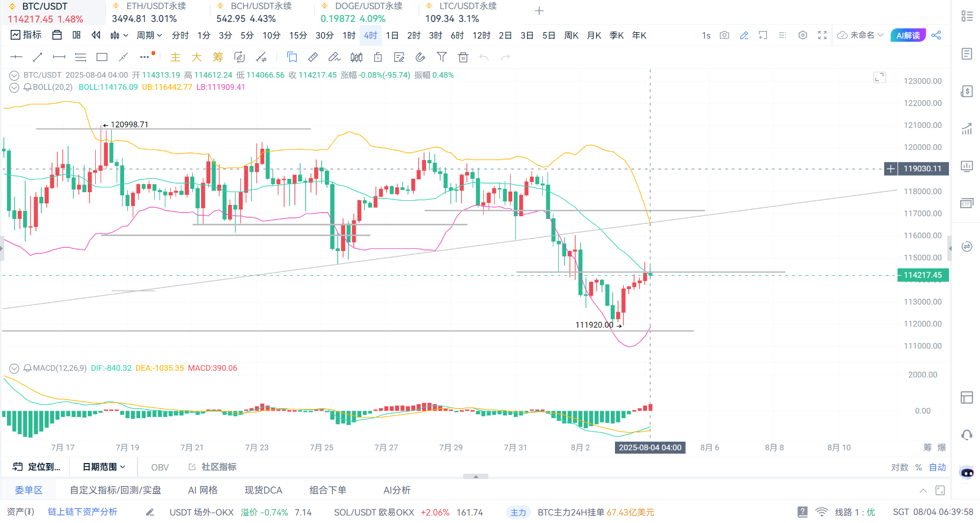Open more drawing tools ellipsis
Image resolution: width=980 pixels, height=523 pixels.
145,57
